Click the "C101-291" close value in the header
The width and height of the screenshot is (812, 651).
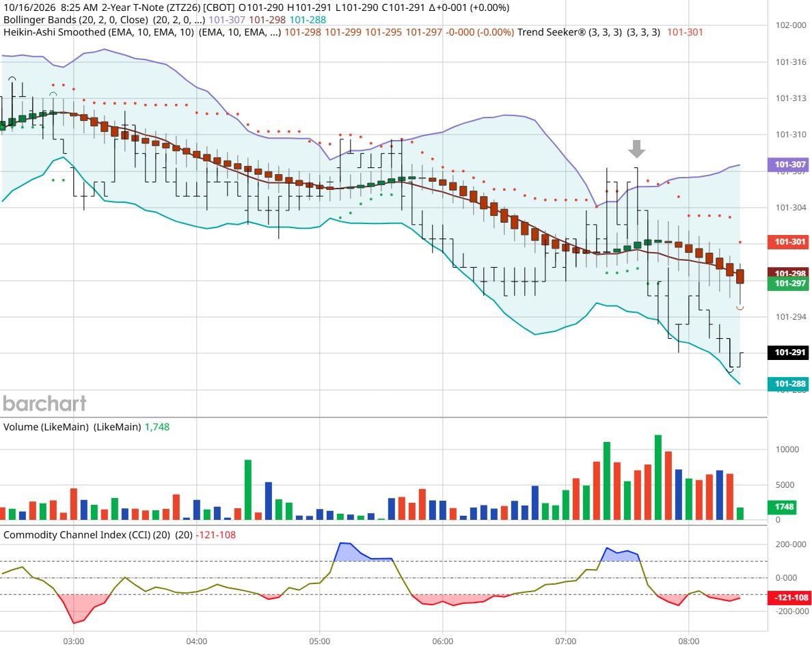(x=403, y=8)
